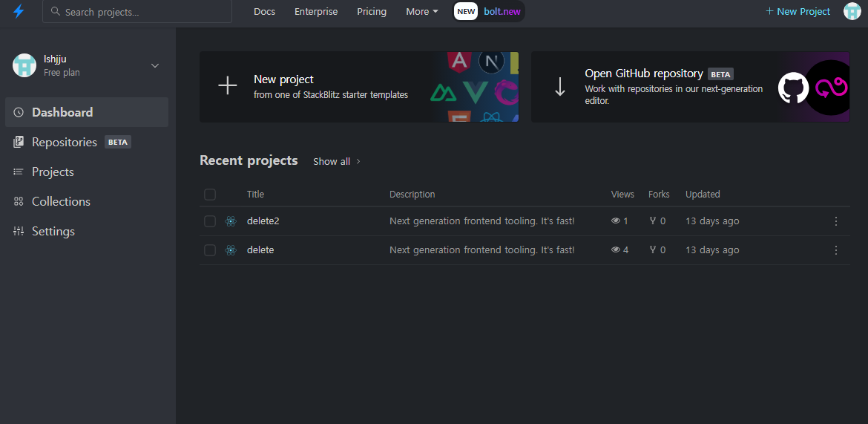The height and width of the screenshot is (424, 868).
Task: Click the Projects list icon
Action: [x=19, y=172]
